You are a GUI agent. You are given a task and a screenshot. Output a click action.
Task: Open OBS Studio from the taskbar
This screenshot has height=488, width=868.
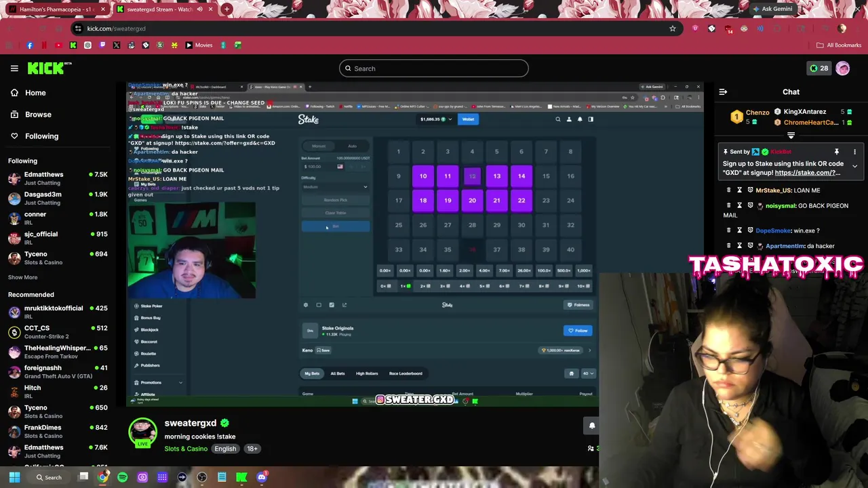pyautogui.click(x=202, y=477)
